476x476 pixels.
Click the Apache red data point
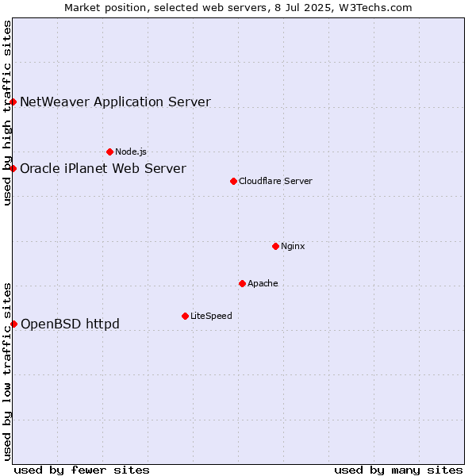pyautogui.click(x=242, y=283)
